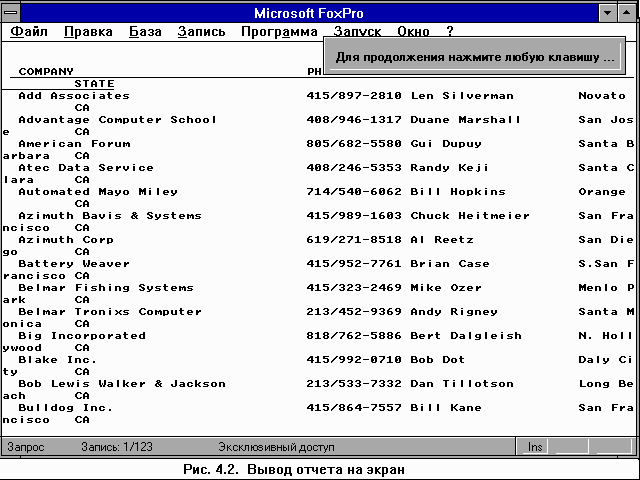
Task: Expand the Окно menu
Action: coord(413,32)
